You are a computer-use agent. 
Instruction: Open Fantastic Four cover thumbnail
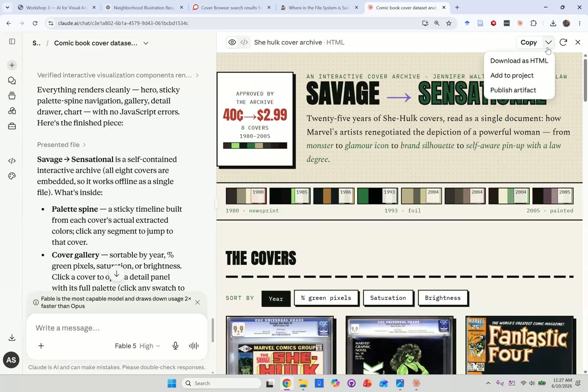(x=519, y=345)
